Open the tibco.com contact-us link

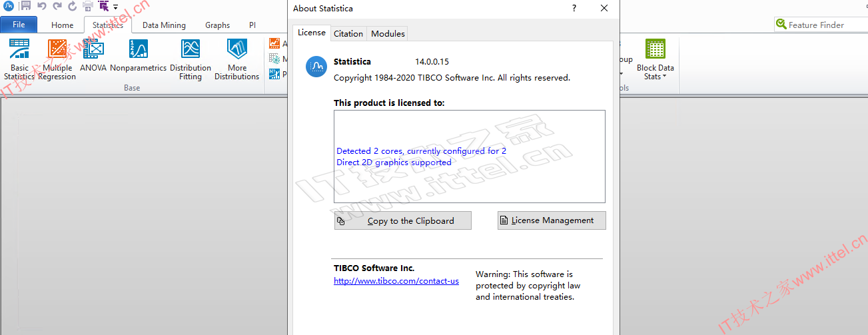pyautogui.click(x=396, y=281)
